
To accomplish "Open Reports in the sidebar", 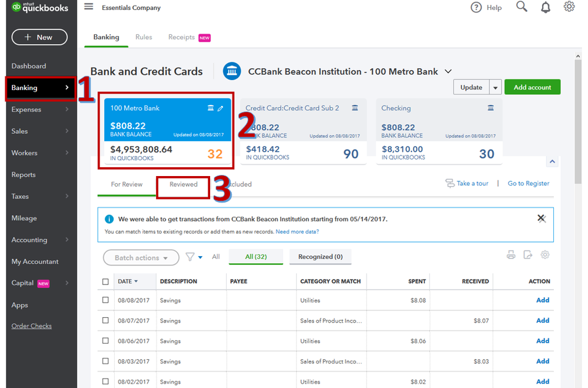I will pyautogui.click(x=24, y=174).
